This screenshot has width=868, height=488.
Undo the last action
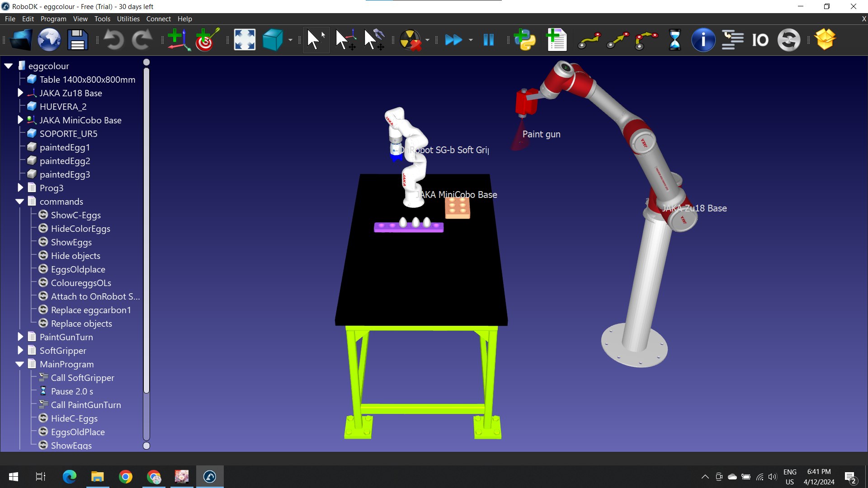[113, 40]
